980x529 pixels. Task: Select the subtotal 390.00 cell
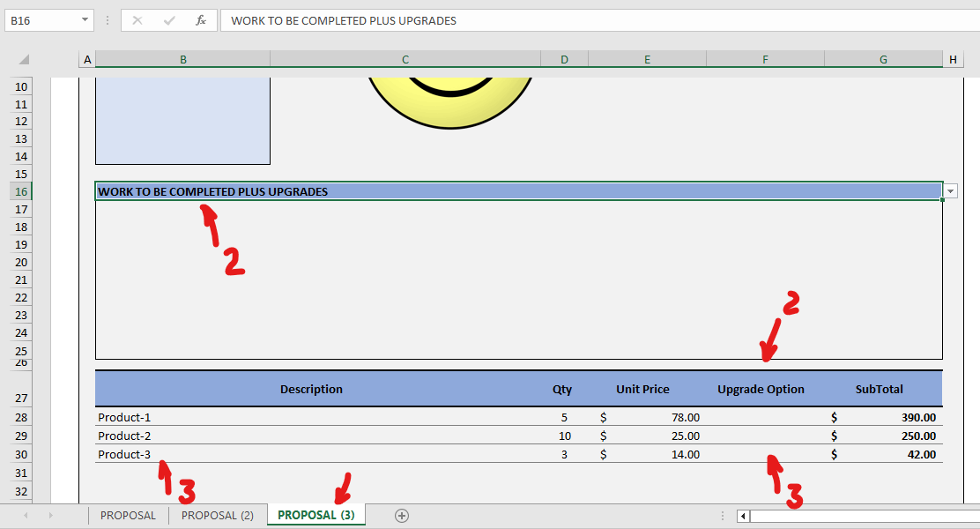(884, 417)
